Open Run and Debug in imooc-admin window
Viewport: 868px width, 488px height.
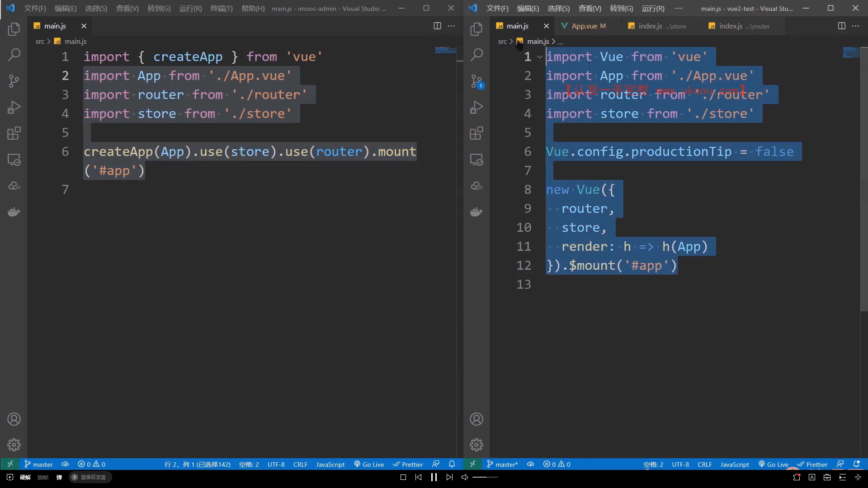(14, 107)
